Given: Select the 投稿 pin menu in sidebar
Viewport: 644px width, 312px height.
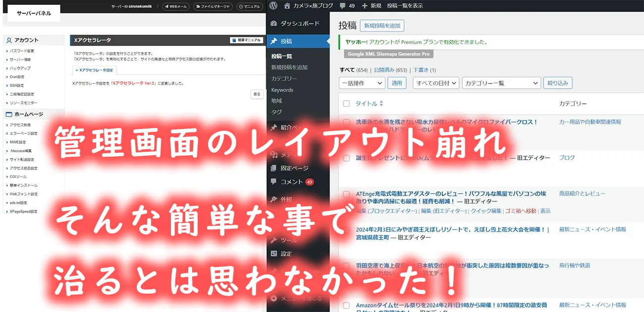Looking at the screenshot, I should tap(298, 41).
